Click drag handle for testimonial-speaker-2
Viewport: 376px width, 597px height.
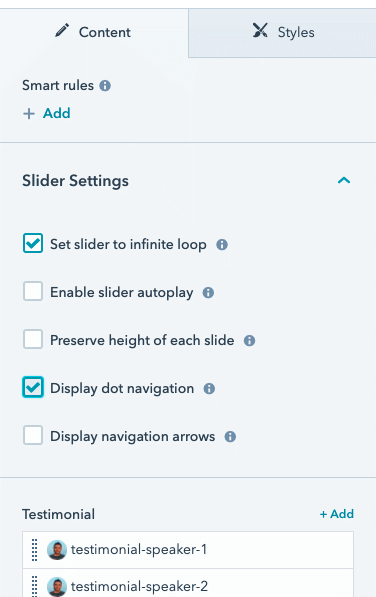click(x=34, y=586)
